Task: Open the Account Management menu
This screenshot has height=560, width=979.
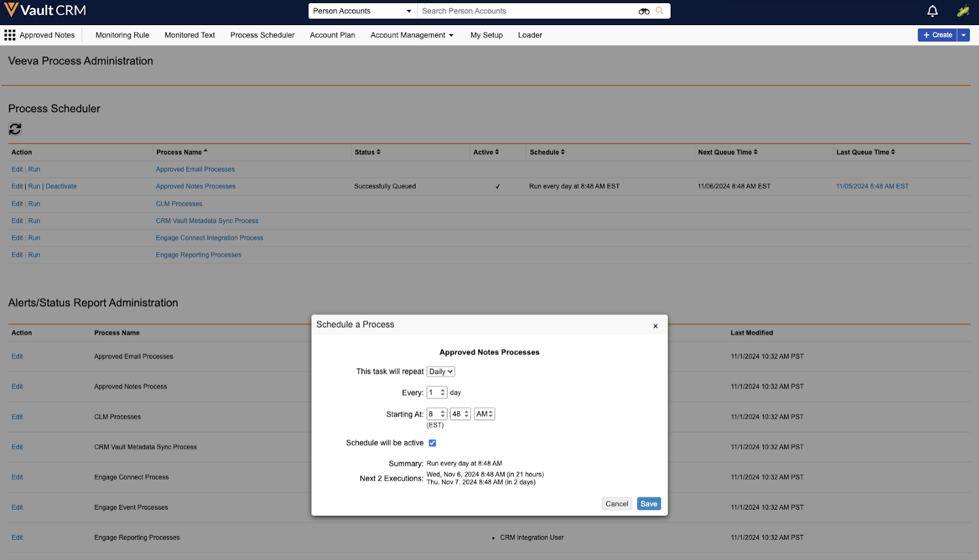Action: [412, 35]
